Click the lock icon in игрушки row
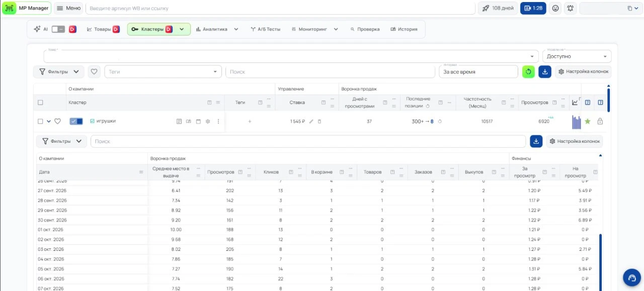 coord(600,121)
